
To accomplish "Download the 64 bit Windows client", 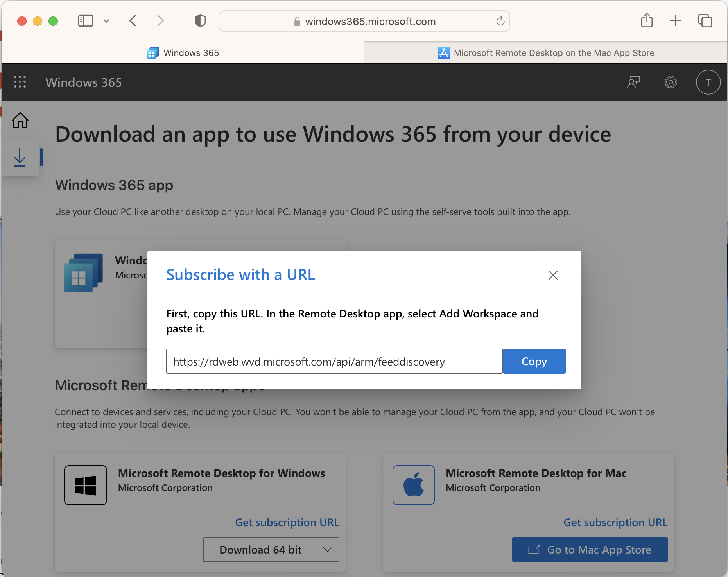I will click(260, 550).
